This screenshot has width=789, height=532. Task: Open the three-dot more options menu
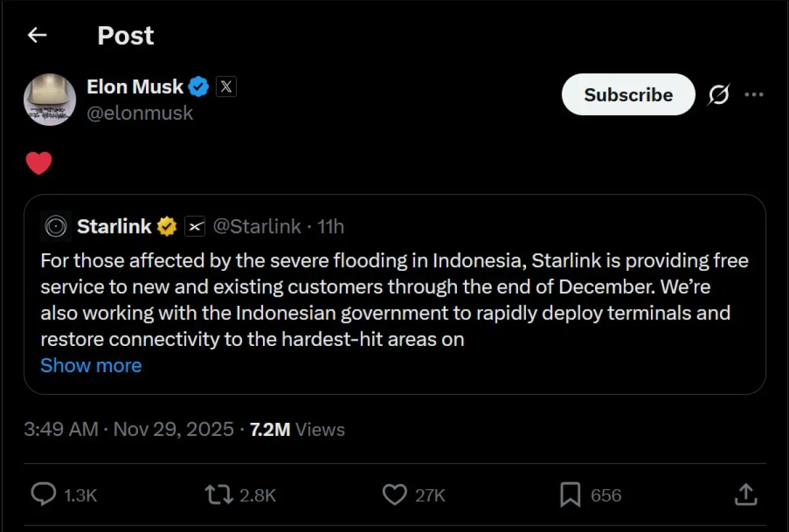point(753,95)
